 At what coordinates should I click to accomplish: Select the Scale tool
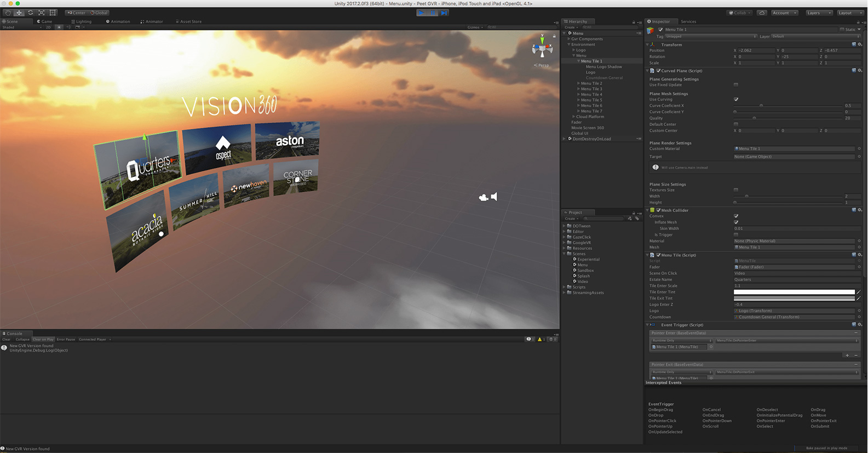pyautogui.click(x=42, y=13)
